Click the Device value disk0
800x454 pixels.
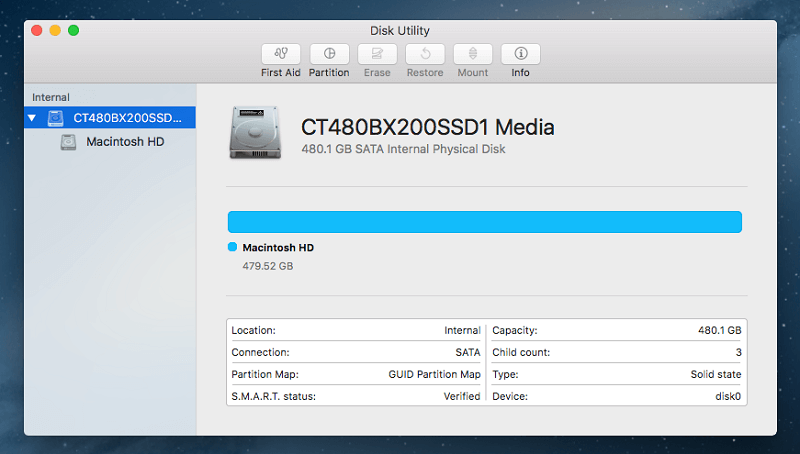[x=728, y=396]
